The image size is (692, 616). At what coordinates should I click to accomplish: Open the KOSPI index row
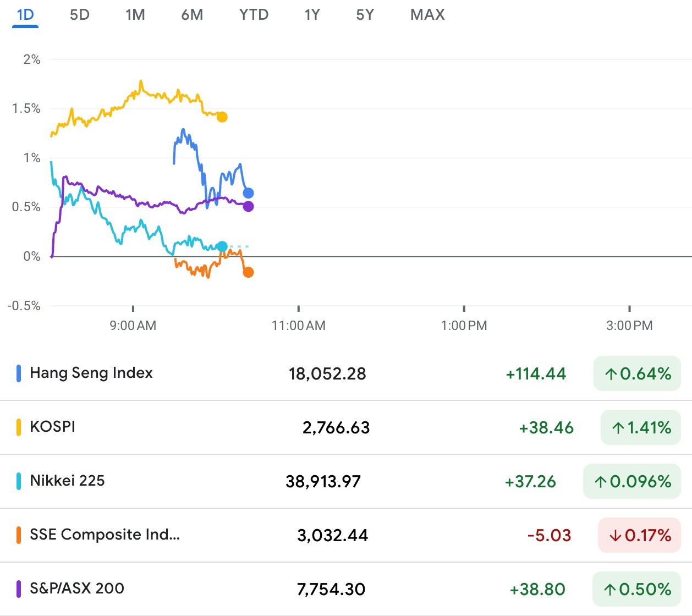tap(346, 427)
